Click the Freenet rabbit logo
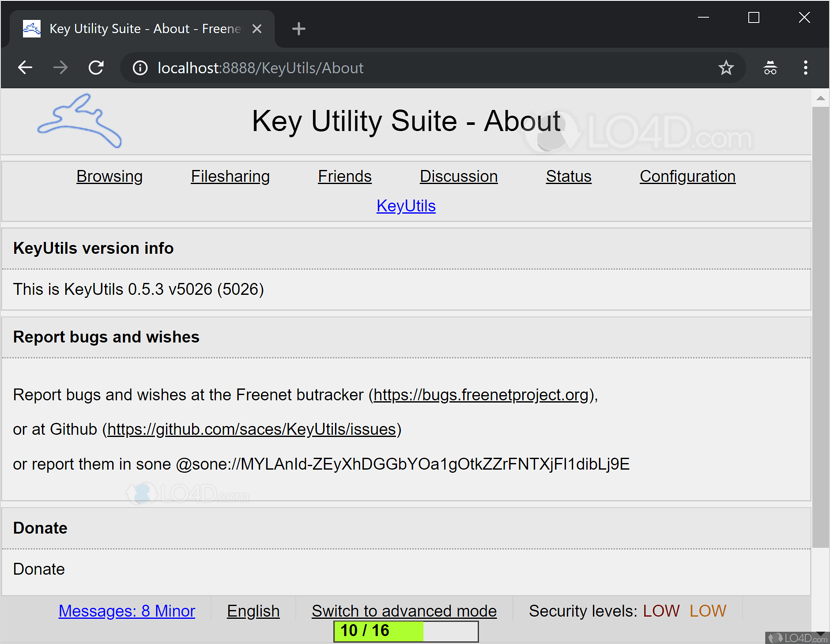Screen dimensions: 830x644 pyautogui.click(x=79, y=121)
